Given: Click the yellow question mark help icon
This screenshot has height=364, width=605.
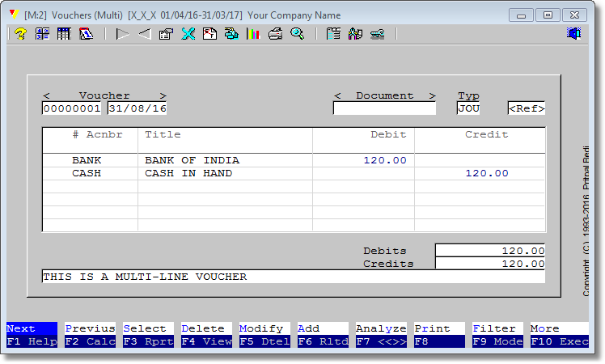Looking at the screenshot, I should 20,34.
